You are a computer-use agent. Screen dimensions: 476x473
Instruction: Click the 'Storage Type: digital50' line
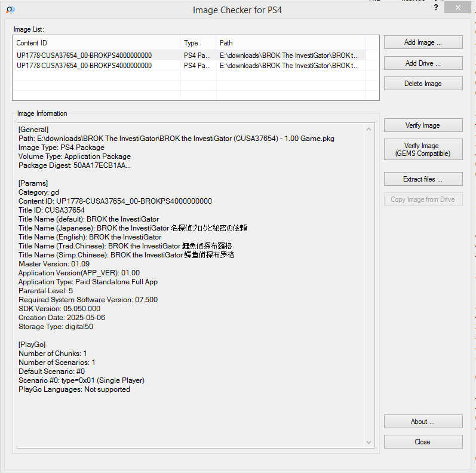56,327
